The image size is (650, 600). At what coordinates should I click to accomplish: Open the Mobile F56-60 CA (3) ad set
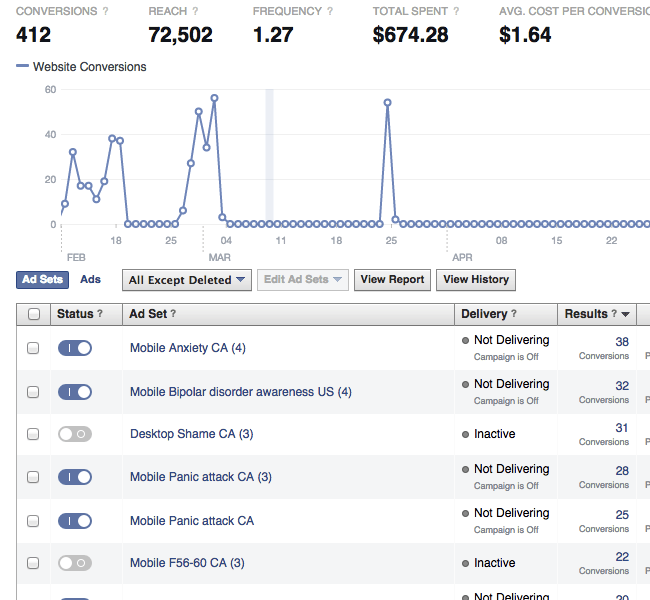[187, 563]
